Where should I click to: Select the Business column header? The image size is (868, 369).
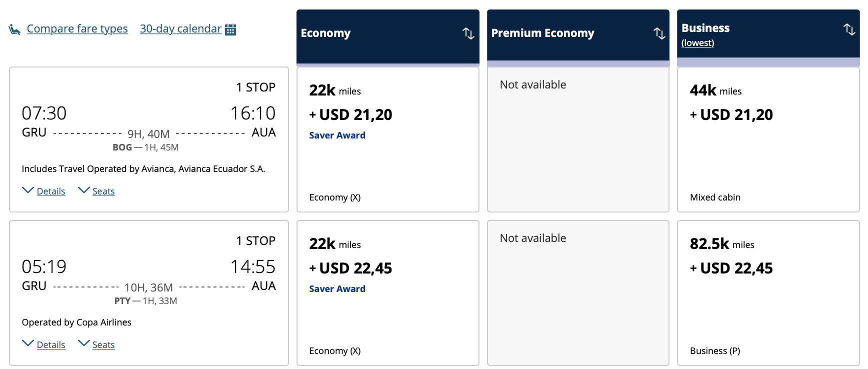pyautogui.click(x=768, y=34)
